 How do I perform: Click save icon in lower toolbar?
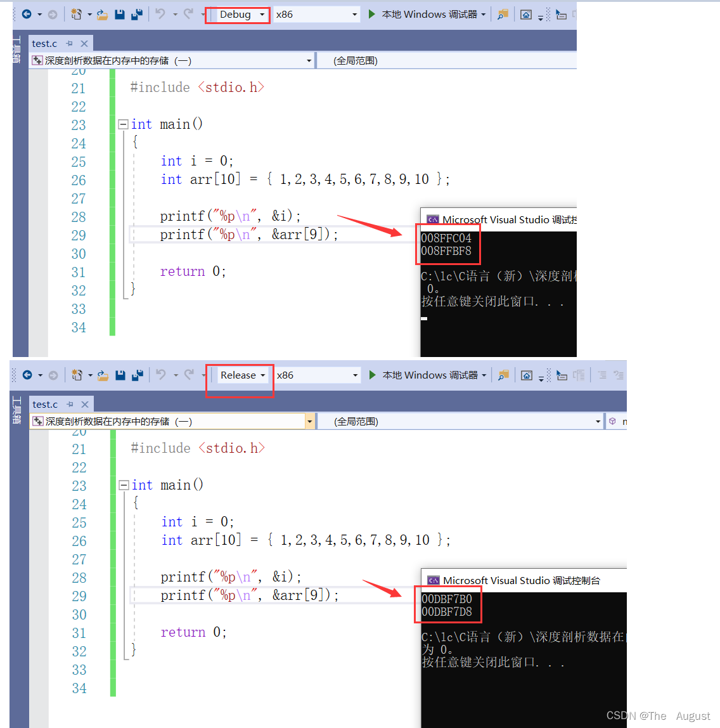pyautogui.click(x=120, y=375)
